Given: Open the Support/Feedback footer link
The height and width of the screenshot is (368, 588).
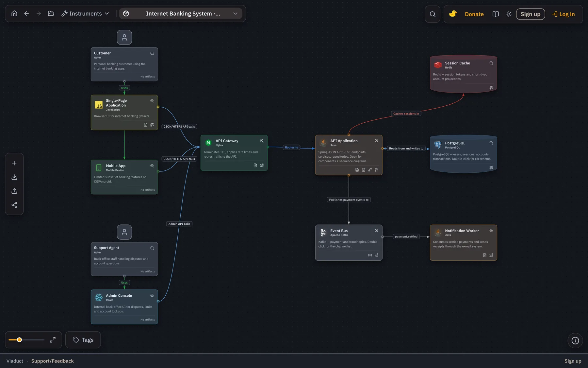Looking at the screenshot, I should tap(53, 361).
